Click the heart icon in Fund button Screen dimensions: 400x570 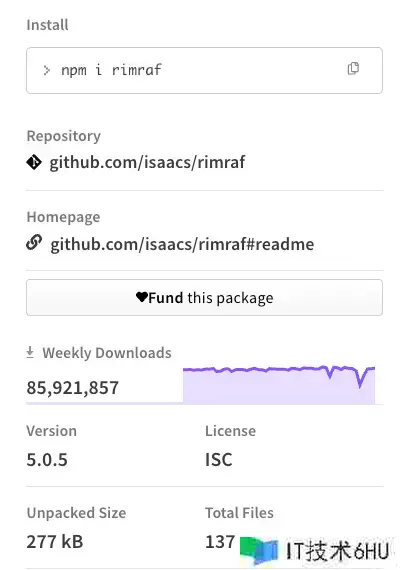141,297
